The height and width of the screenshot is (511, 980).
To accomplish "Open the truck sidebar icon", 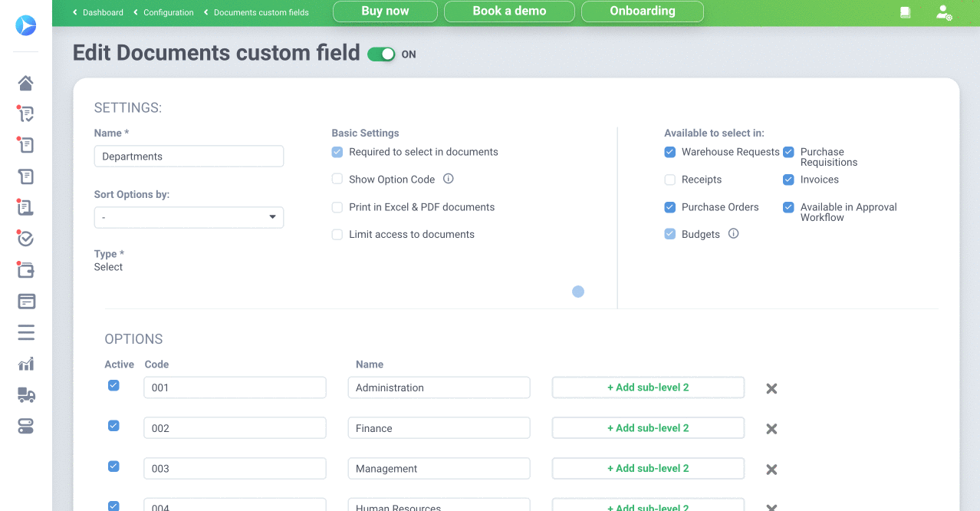I will (26, 395).
